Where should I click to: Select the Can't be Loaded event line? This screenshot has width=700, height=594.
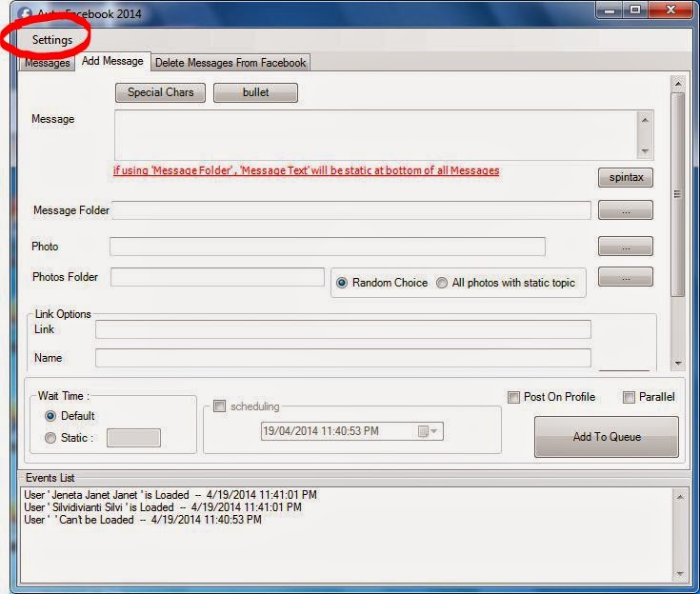point(143,520)
